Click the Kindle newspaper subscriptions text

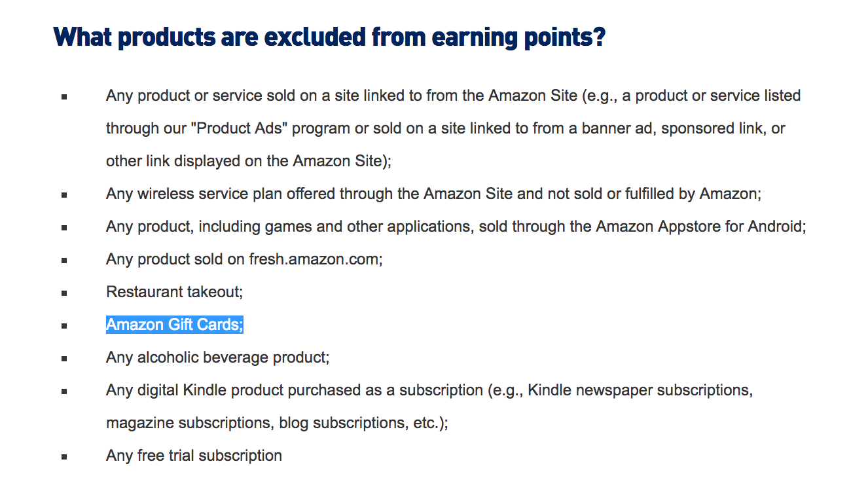[638, 390]
